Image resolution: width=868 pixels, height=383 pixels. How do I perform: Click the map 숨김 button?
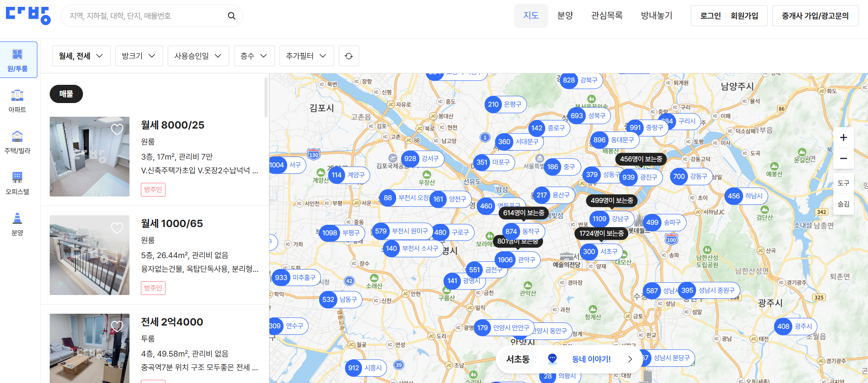point(843,204)
